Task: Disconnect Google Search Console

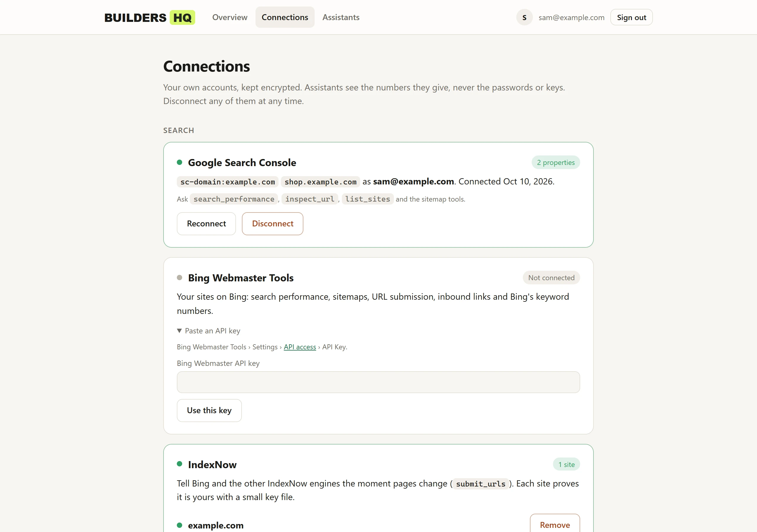Action: [273, 223]
